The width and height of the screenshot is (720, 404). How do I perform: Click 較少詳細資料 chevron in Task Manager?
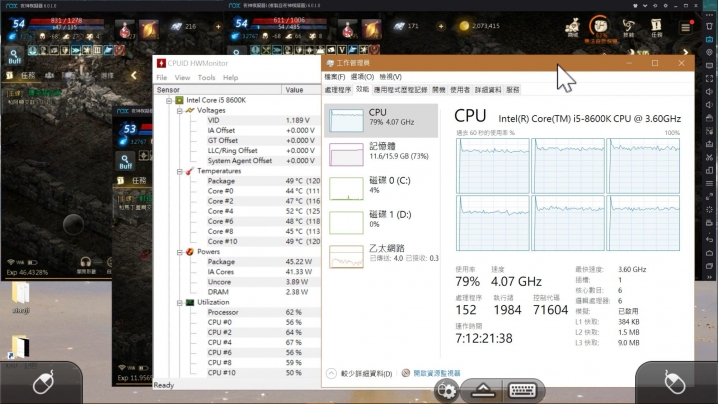tap(331, 373)
